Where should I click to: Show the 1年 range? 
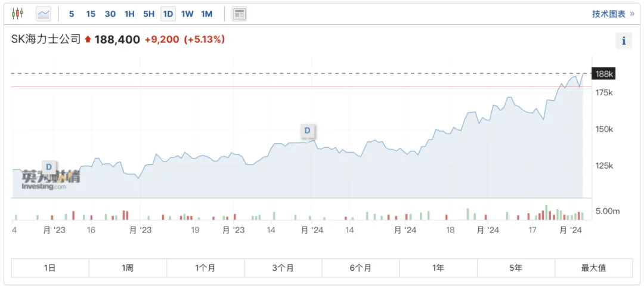pos(438,268)
